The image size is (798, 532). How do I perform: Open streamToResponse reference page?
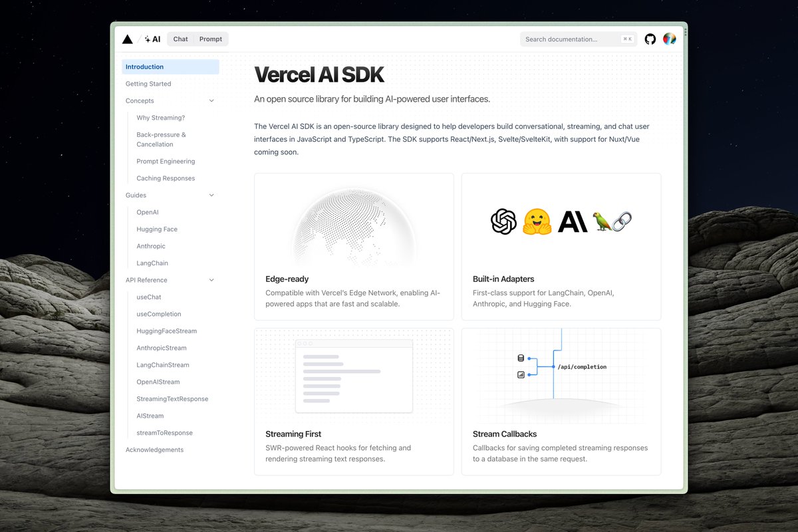pyautogui.click(x=165, y=433)
